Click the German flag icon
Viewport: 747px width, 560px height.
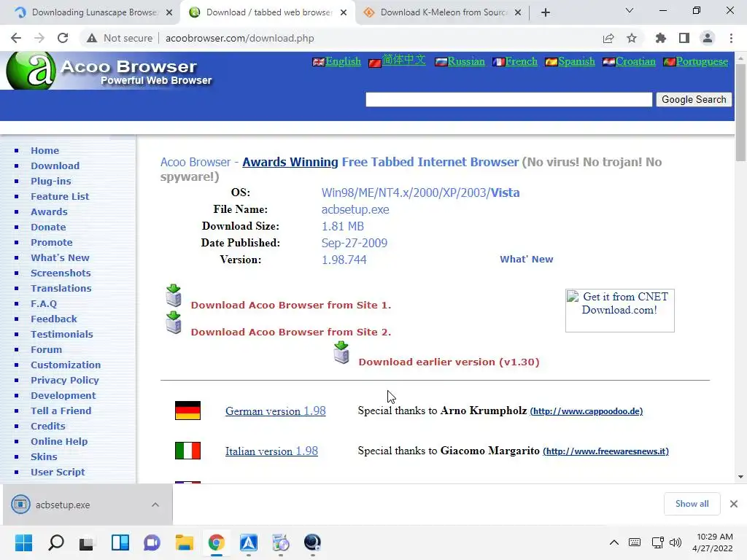(187, 411)
